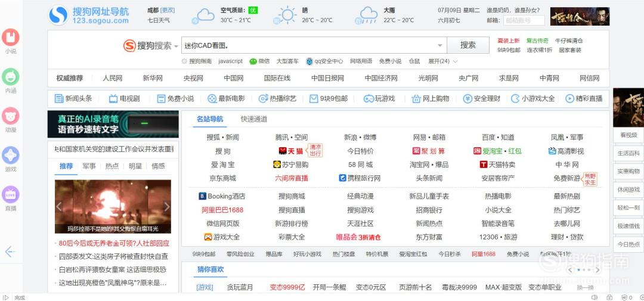Focus the 邮箱 account input field
The height and width of the screenshot is (301, 644).
tap(524, 20)
